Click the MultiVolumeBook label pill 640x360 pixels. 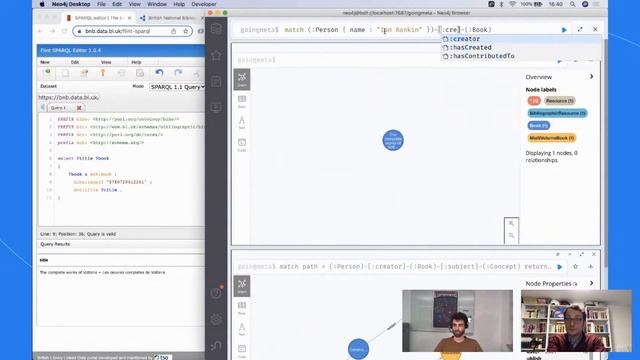551,138
